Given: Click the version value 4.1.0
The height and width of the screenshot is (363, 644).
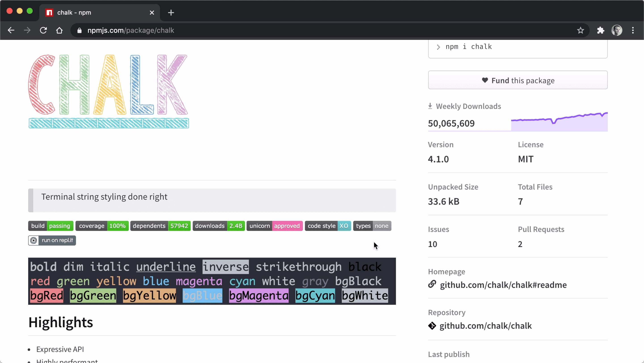Looking at the screenshot, I should (x=438, y=159).
